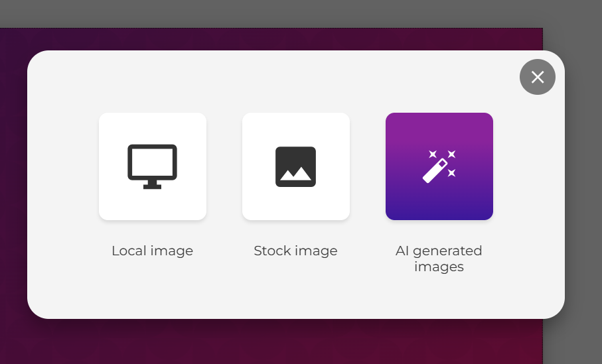Click the monitor stand below the screen icon
This screenshot has width=602, height=364.
click(152, 184)
